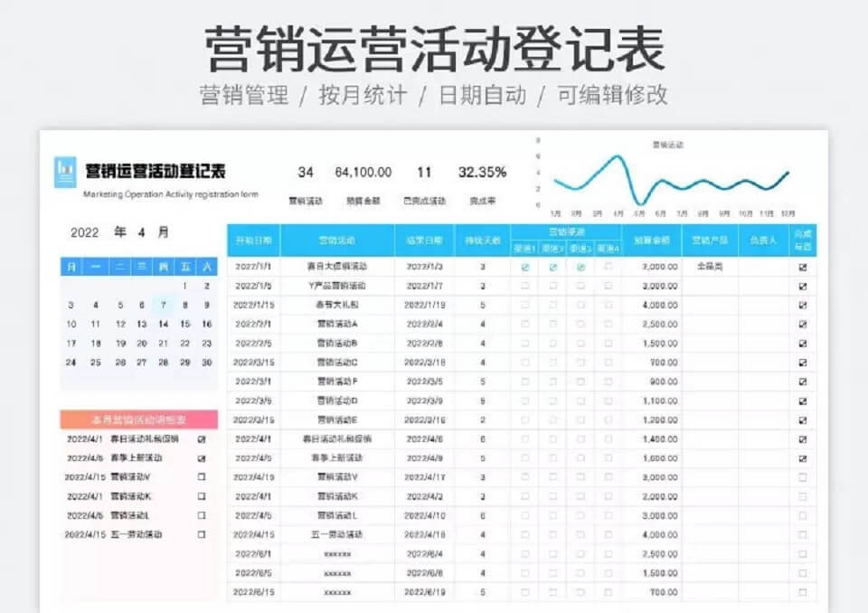Select the 营销活动C cell

click(x=337, y=363)
